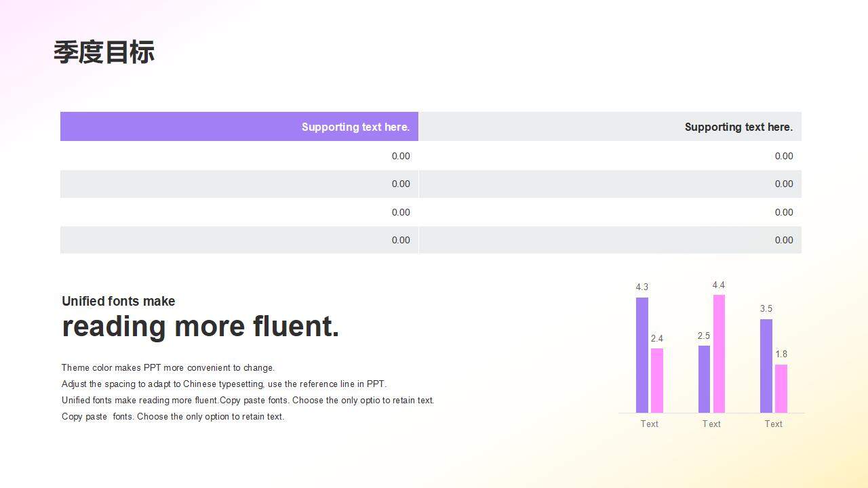
Task: Select the purple bar labeled 2.5
Action: [704, 380]
